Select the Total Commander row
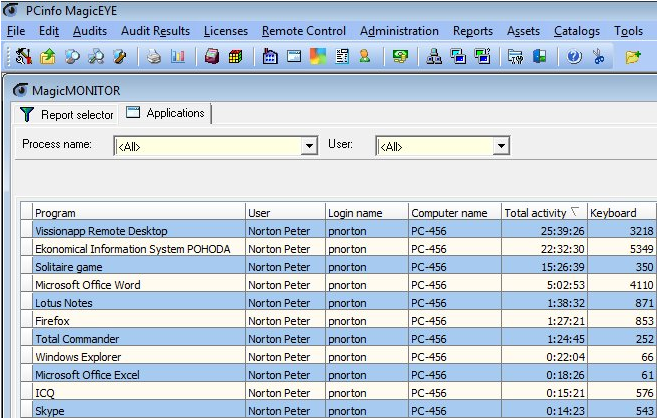The image size is (658, 418). tap(338, 339)
